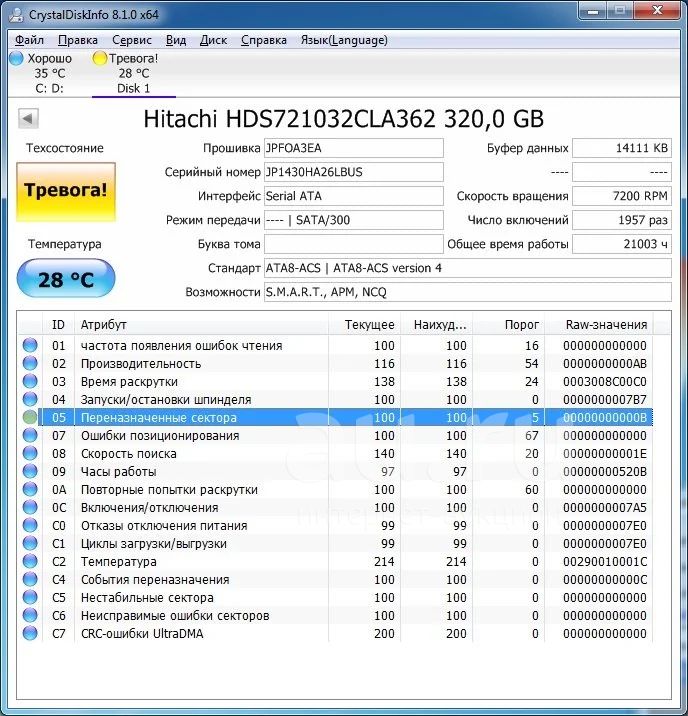Click the serial number field JP1430HA26LBUS
688x716 pixels.
[x=353, y=172]
